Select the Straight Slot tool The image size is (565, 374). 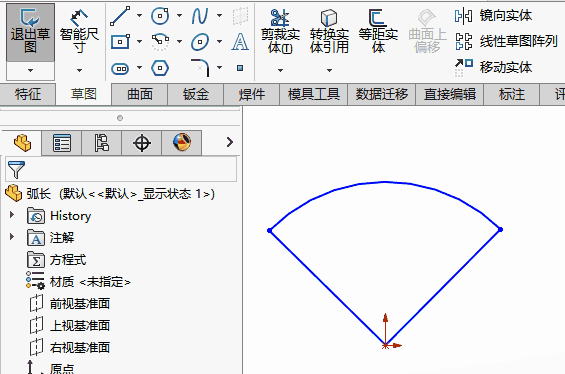(120, 68)
